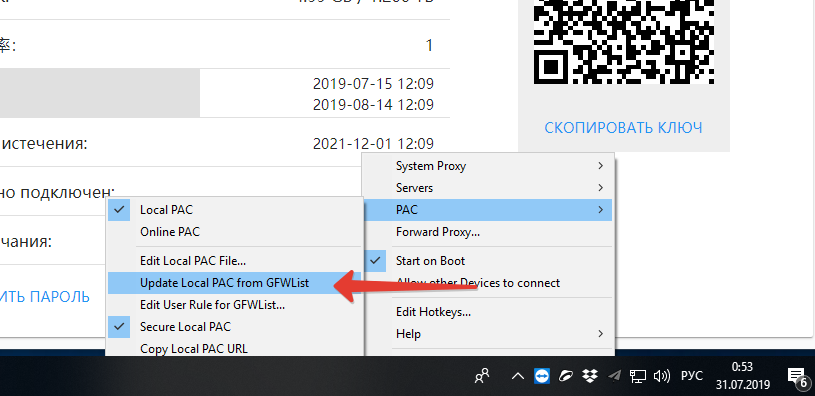Choose Update Local PAC from GFWList
This screenshot has height=396, width=815.
click(x=234, y=283)
